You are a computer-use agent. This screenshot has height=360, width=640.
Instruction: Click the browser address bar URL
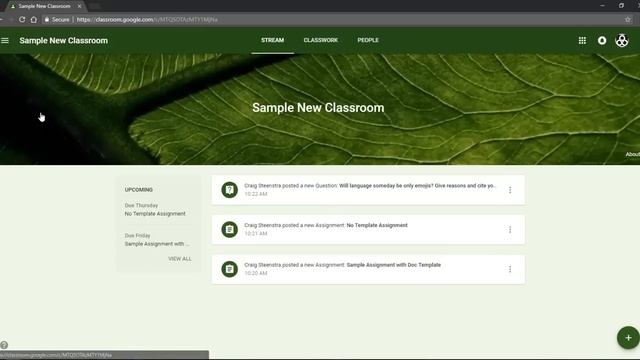tap(147, 19)
